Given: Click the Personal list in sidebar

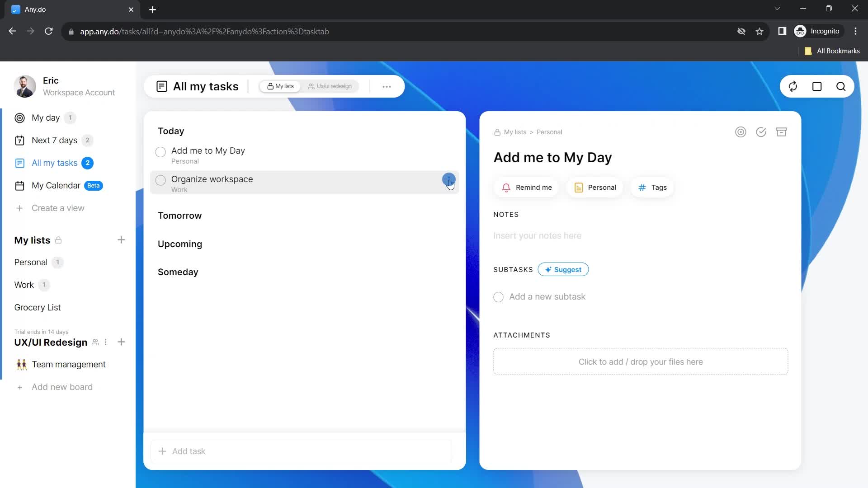Looking at the screenshot, I should click(31, 262).
